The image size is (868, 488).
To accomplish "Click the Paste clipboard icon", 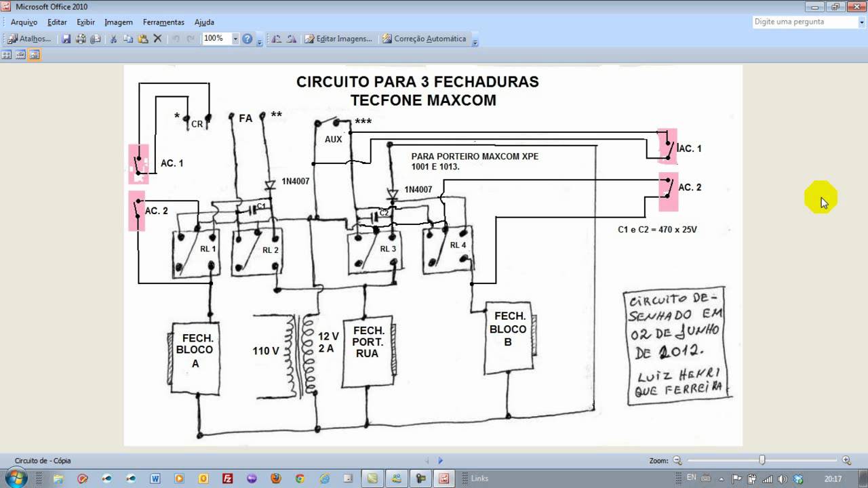I will tap(143, 39).
